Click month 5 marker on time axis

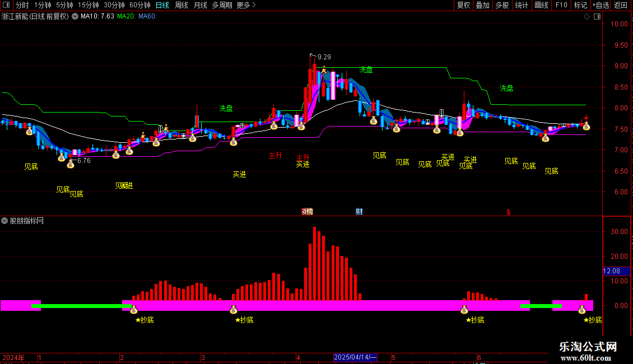tap(393, 357)
